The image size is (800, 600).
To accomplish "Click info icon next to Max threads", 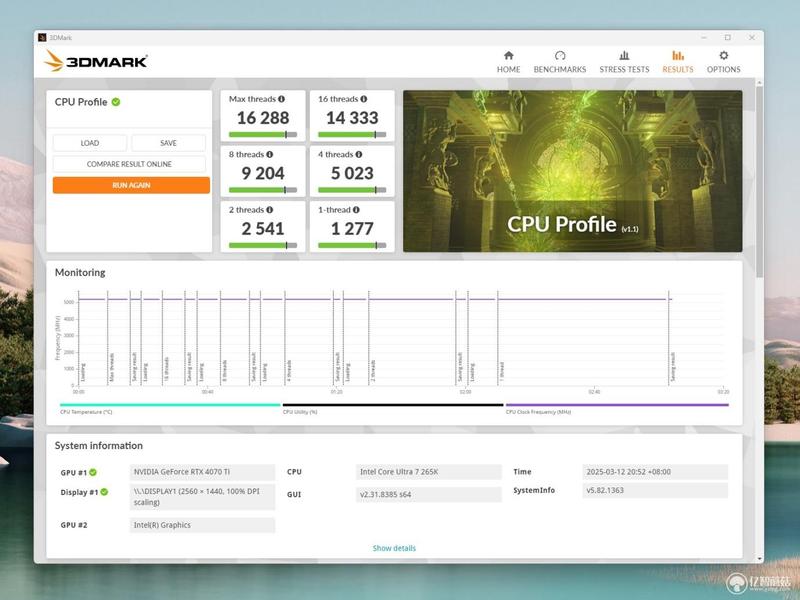I will (x=282, y=99).
